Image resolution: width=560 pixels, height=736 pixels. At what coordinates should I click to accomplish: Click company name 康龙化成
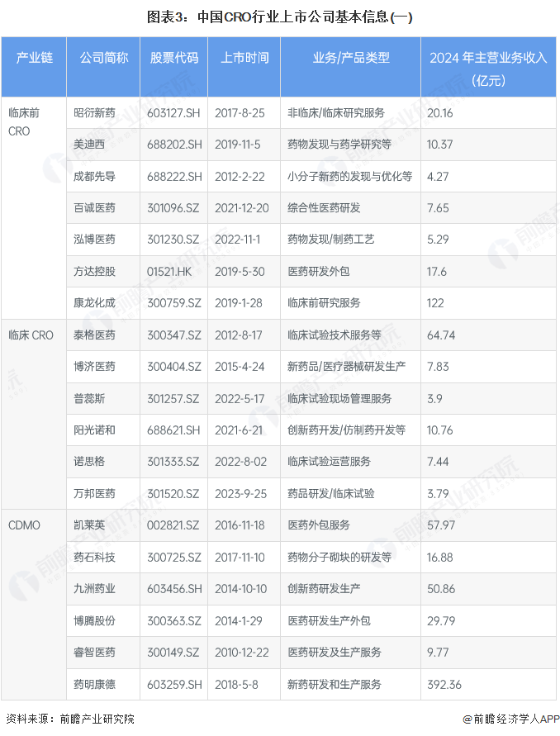pos(94,303)
